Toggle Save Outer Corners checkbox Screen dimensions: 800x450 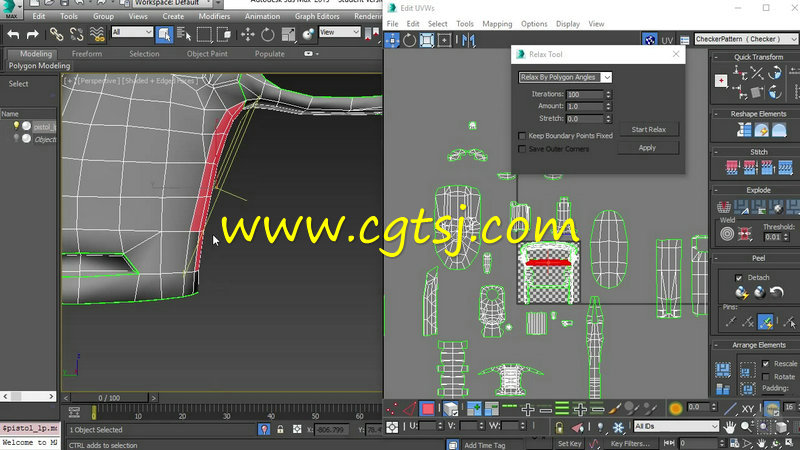(x=522, y=149)
